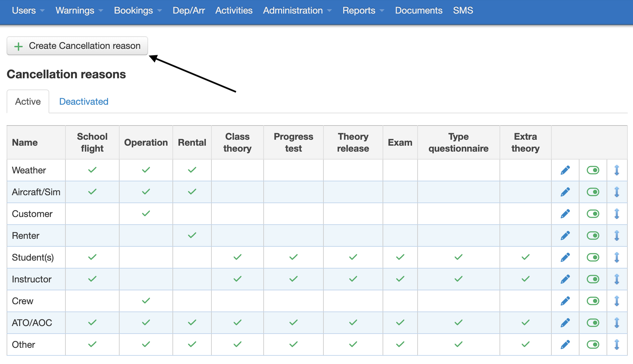Edit the Renter cancellation reason
The image size is (633, 364).
click(x=565, y=236)
